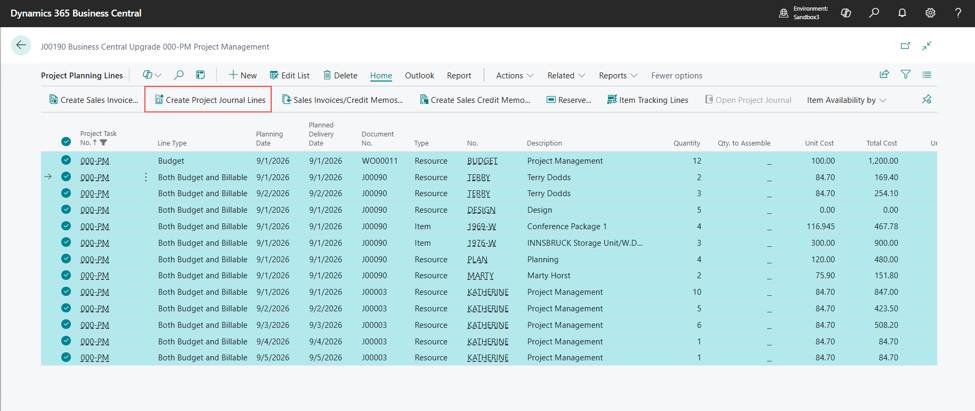Switch to the Report tab

pyautogui.click(x=459, y=75)
